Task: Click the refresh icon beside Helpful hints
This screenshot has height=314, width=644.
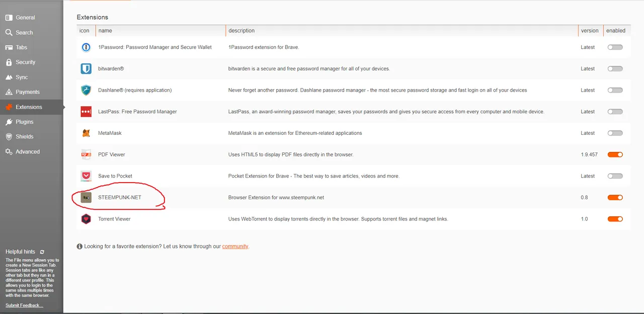Action: [x=42, y=252]
